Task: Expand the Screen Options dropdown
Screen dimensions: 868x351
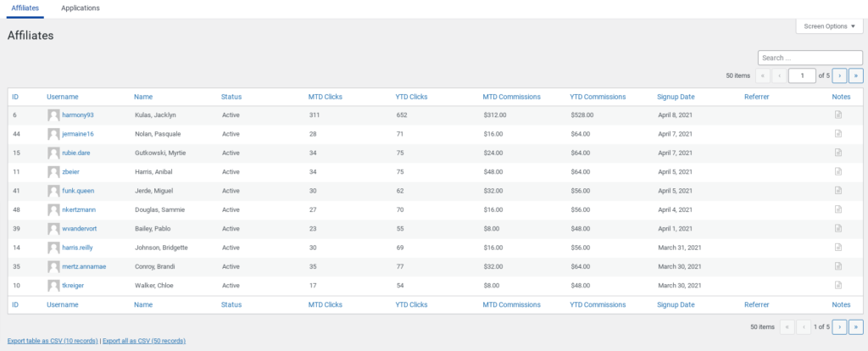Action: point(829,26)
